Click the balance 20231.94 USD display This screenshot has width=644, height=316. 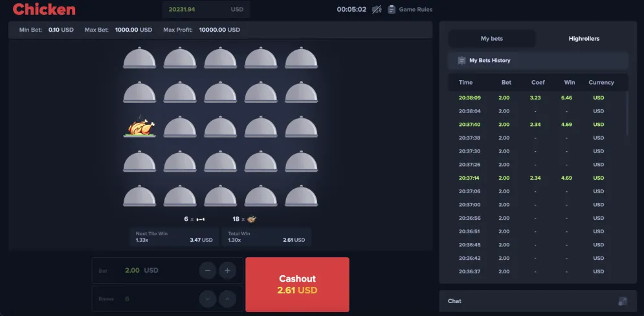click(x=206, y=9)
